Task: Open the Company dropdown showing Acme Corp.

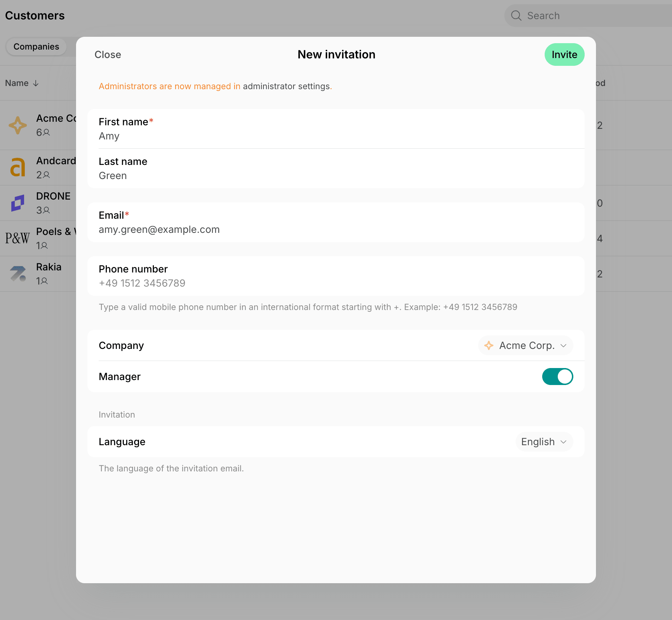Action: tap(526, 345)
